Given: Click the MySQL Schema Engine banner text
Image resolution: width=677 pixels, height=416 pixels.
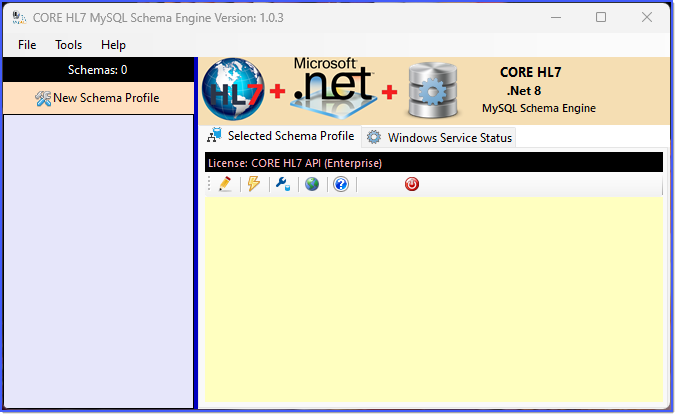Looking at the screenshot, I should 539,108.
